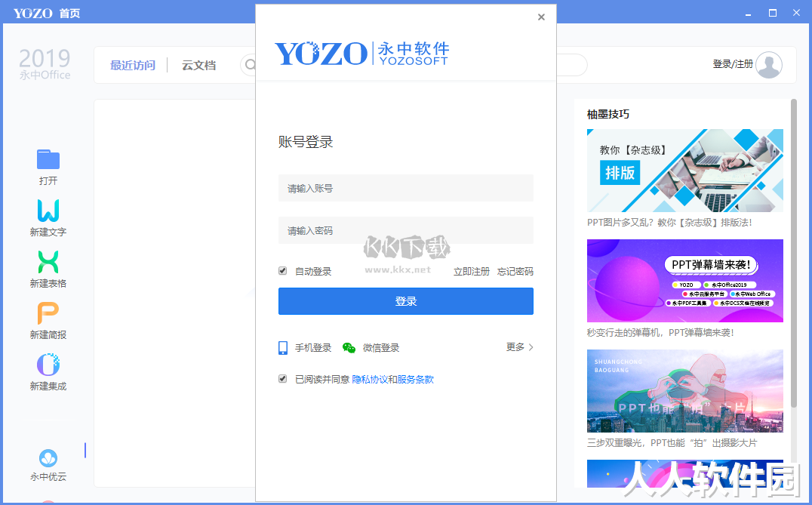The image size is (812, 505).
Task: Maximize the YOZO main window
Action: point(773,13)
